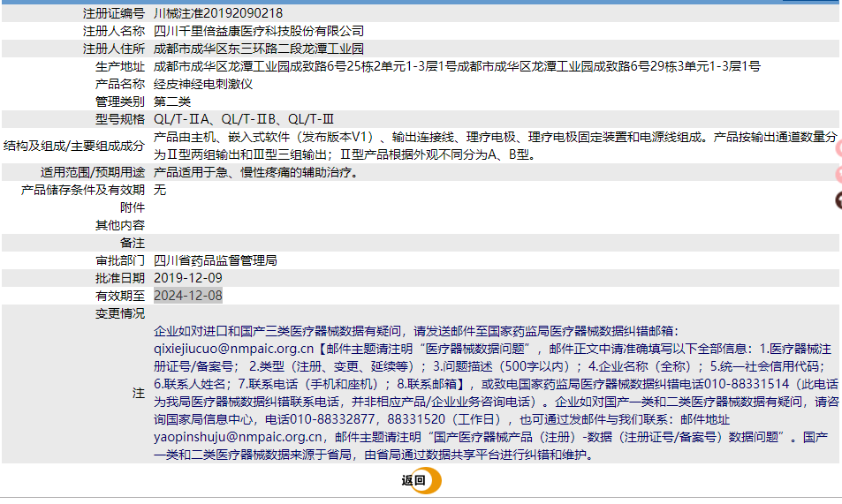Select product name 经皮神经电刺激仪
This screenshot has width=842, height=504.
tap(203, 84)
